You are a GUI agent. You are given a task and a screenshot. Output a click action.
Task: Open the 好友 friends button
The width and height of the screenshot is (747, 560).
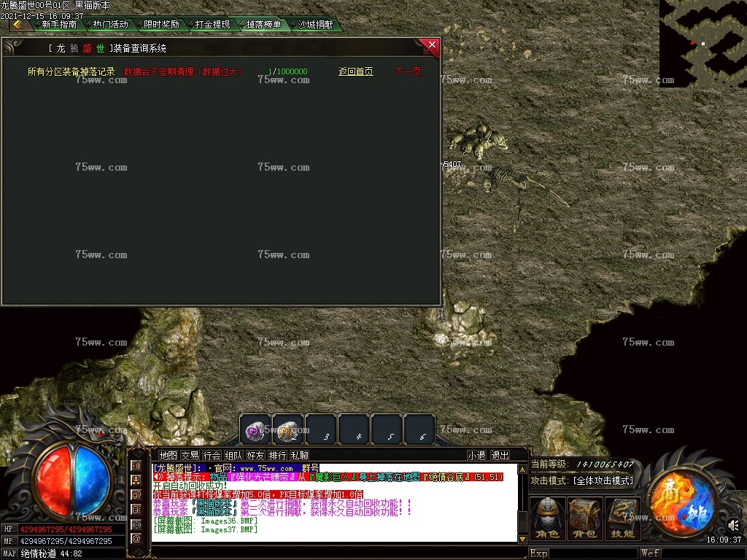pyautogui.click(x=255, y=456)
